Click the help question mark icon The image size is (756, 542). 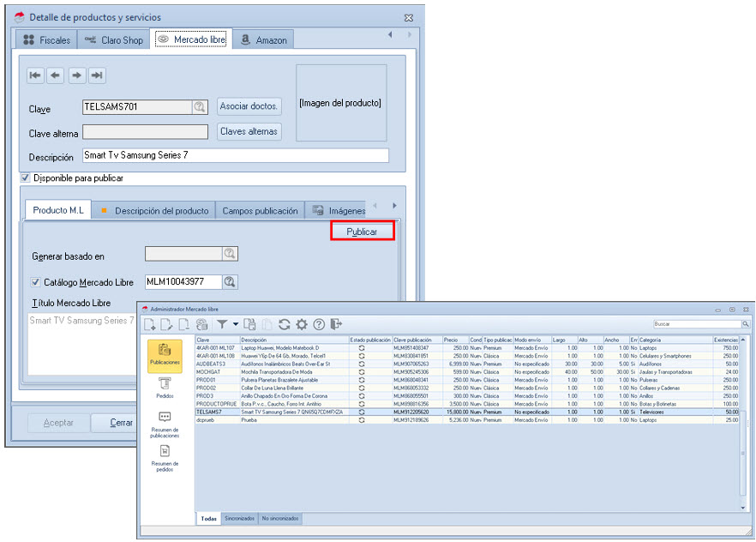(x=319, y=324)
